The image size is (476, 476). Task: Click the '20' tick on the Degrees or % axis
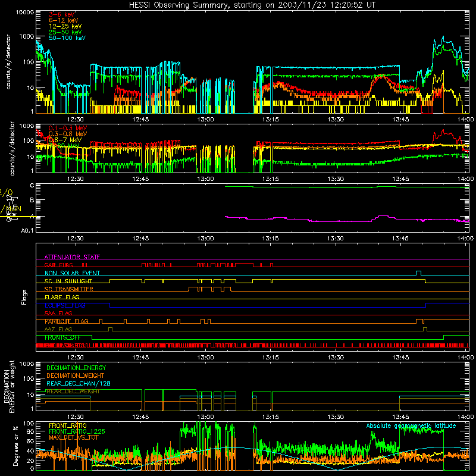[30, 461]
